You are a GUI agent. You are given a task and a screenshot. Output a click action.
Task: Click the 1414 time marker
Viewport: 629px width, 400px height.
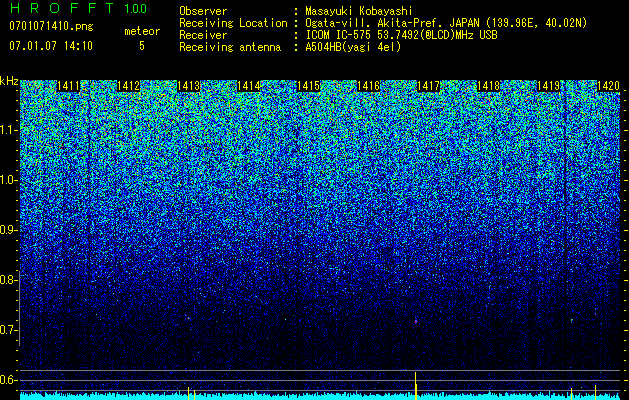coord(249,86)
